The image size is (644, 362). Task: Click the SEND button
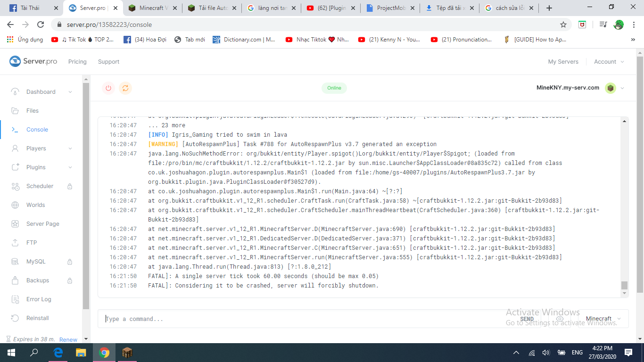[x=527, y=319]
